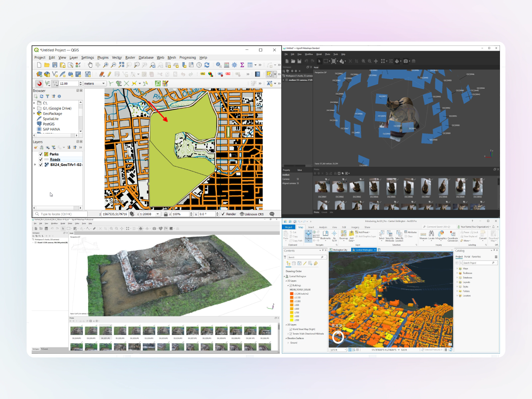Choose the Zoom Out magnifier in QGIS
Image resolution: width=532 pixels, height=399 pixels.
tap(113, 65)
